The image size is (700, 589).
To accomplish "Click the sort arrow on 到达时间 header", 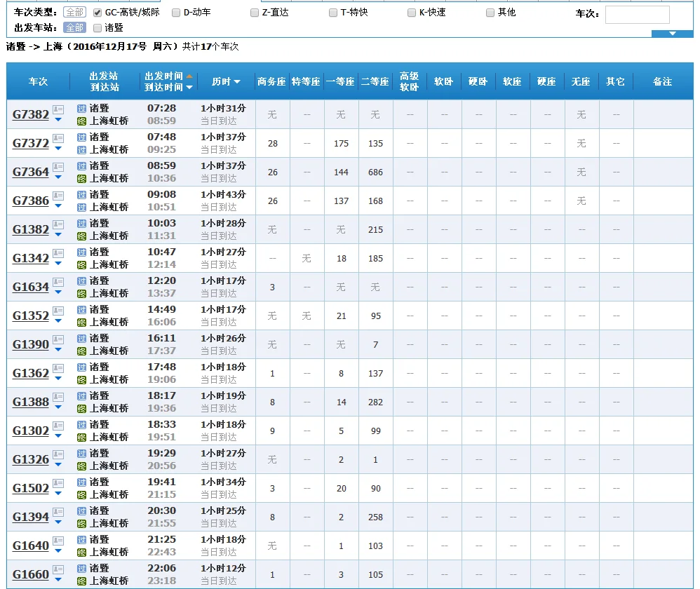I will point(189,87).
